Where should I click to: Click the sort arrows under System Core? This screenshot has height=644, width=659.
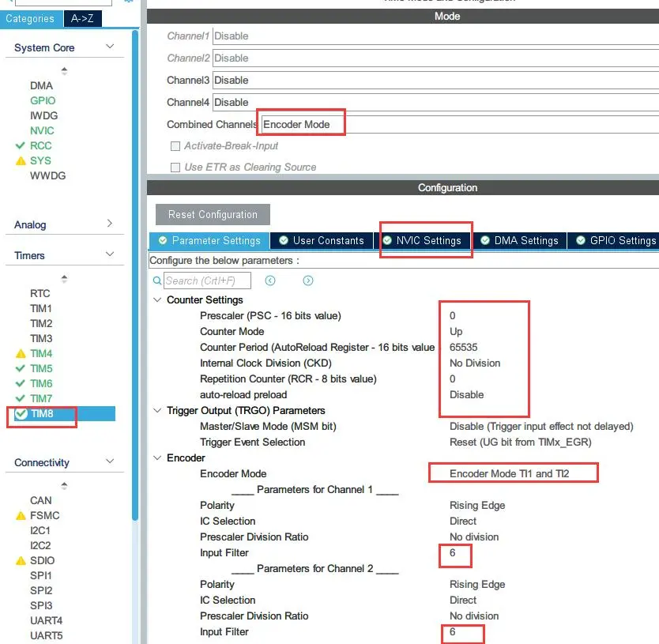coord(64,70)
